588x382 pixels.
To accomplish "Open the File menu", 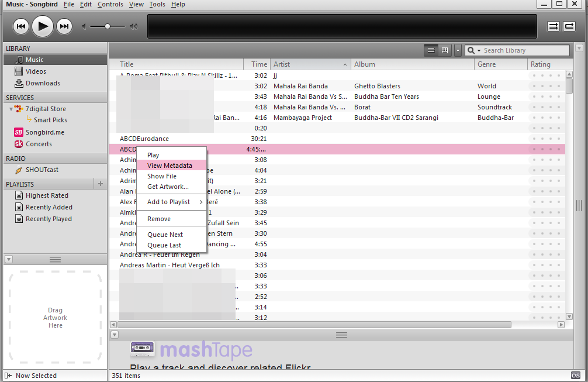I will coord(68,4).
